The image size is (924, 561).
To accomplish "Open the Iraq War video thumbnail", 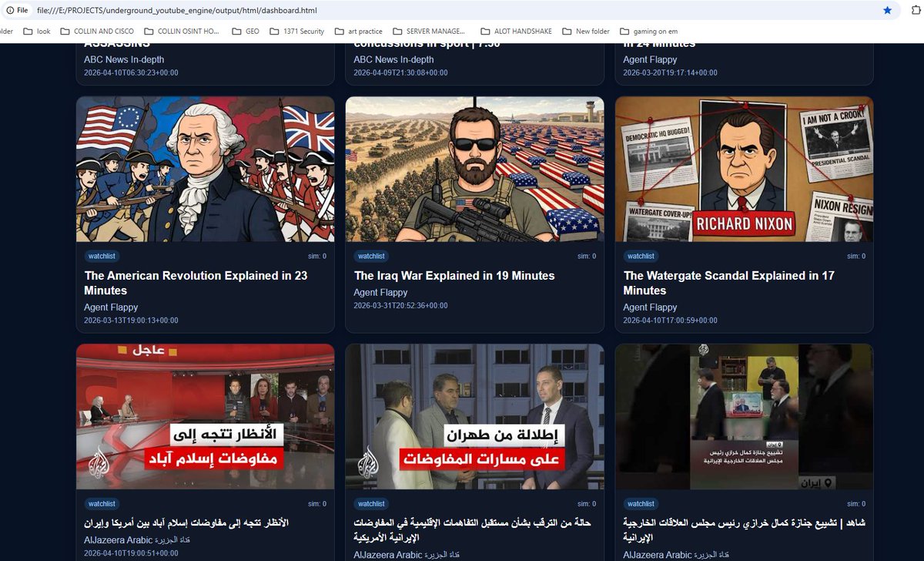I will (x=475, y=169).
